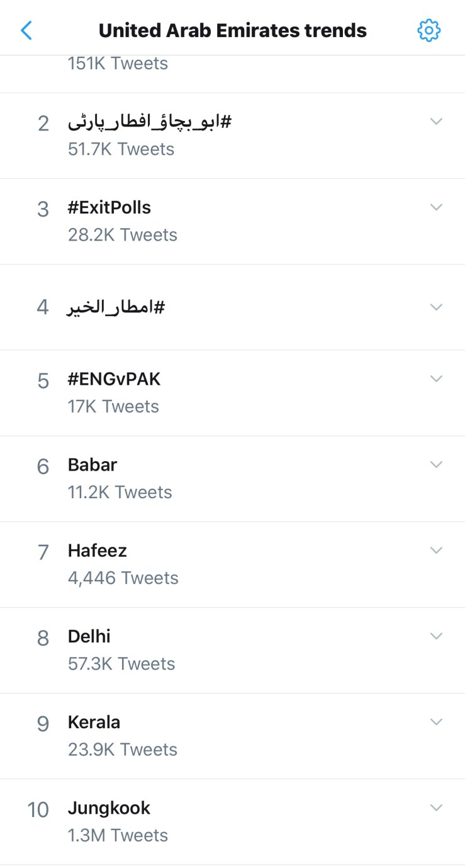This screenshot has height=868, width=465.
Task: Open chevron menu for Babar trend
Action: pyautogui.click(x=436, y=464)
